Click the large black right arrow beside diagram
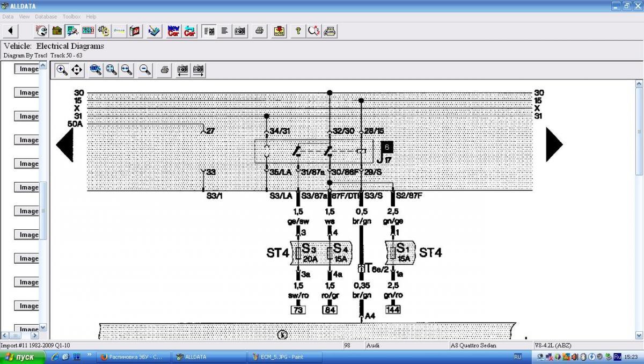This screenshot has height=364, width=644. coord(553,144)
